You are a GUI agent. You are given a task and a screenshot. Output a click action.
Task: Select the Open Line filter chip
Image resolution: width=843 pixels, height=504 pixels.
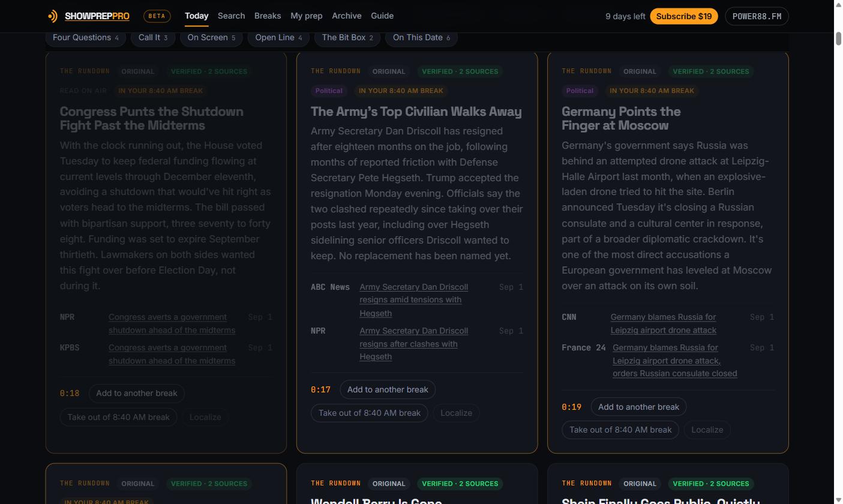click(278, 37)
